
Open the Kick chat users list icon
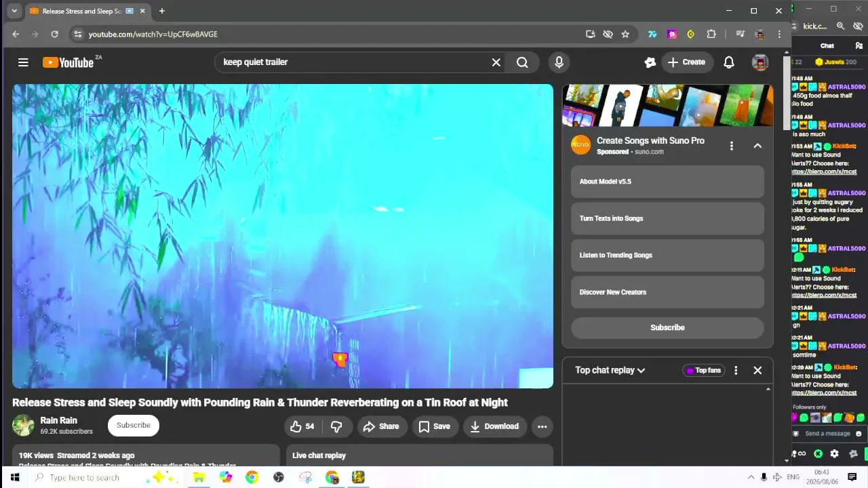point(859,45)
